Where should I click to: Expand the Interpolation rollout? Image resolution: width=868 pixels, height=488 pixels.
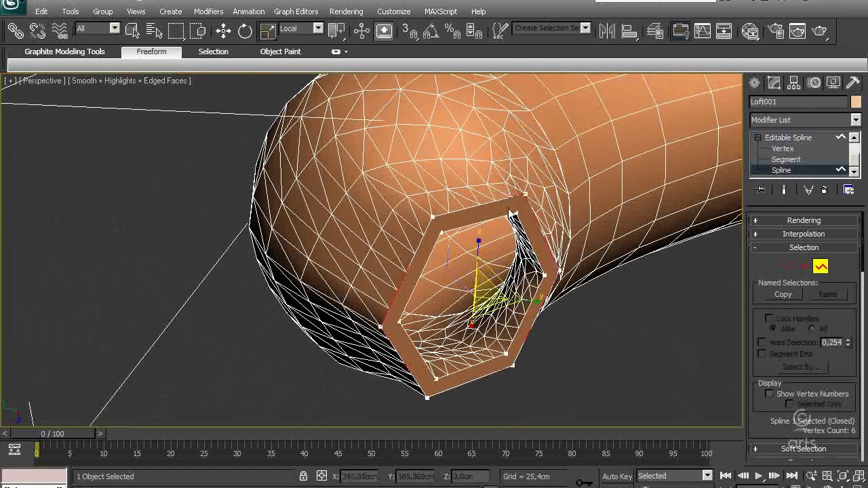[804, 234]
